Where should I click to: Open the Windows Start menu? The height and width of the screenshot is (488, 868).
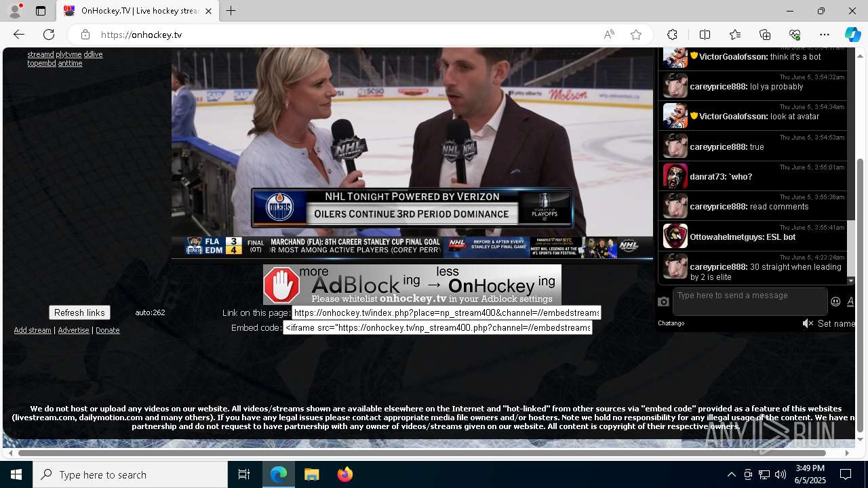pos(16,474)
